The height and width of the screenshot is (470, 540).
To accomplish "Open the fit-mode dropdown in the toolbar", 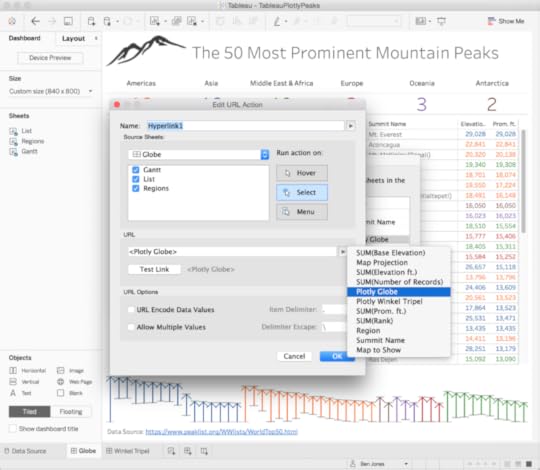I will tap(374, 21).
